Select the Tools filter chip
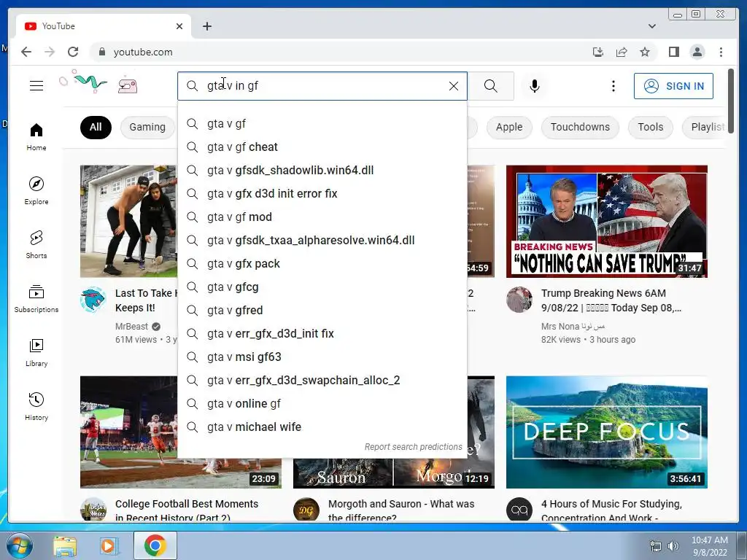 (650, 127)
